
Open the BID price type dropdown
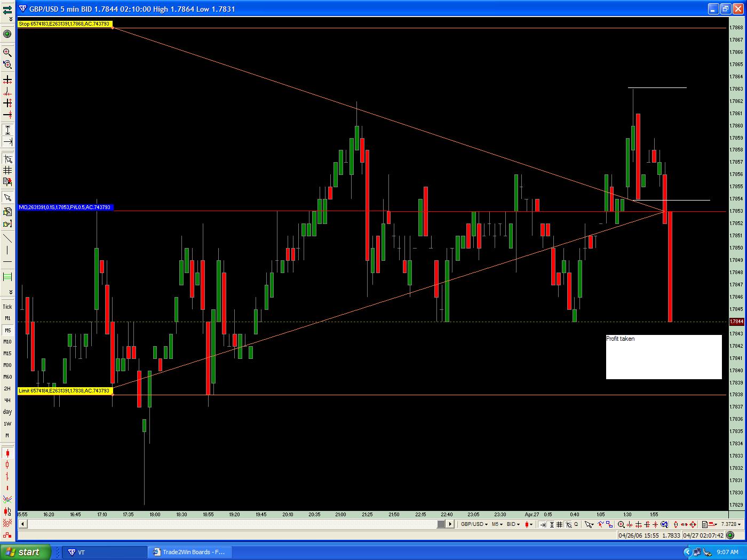click(513, 524)
